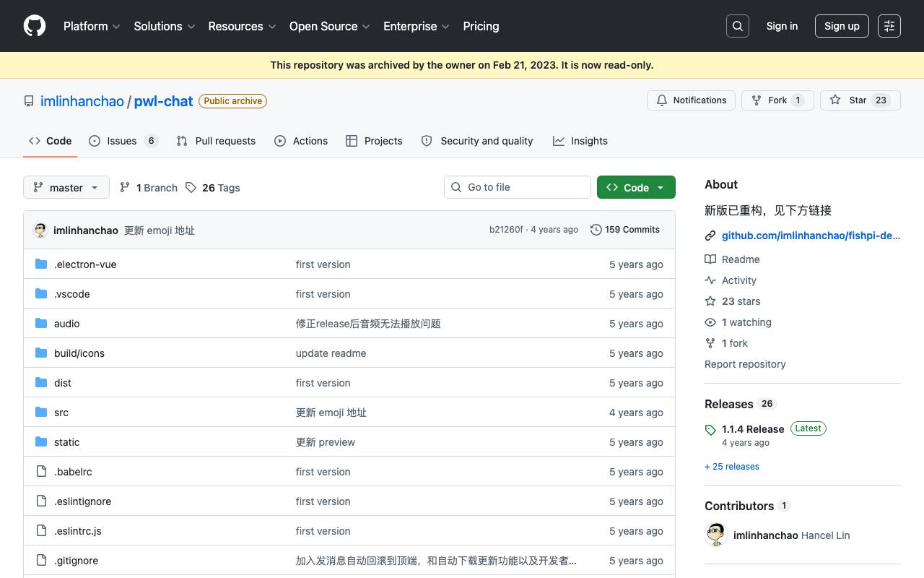Viewport: 924px width, 578px height.
Task: Click the Report repository link
Action: click(745, 364)
